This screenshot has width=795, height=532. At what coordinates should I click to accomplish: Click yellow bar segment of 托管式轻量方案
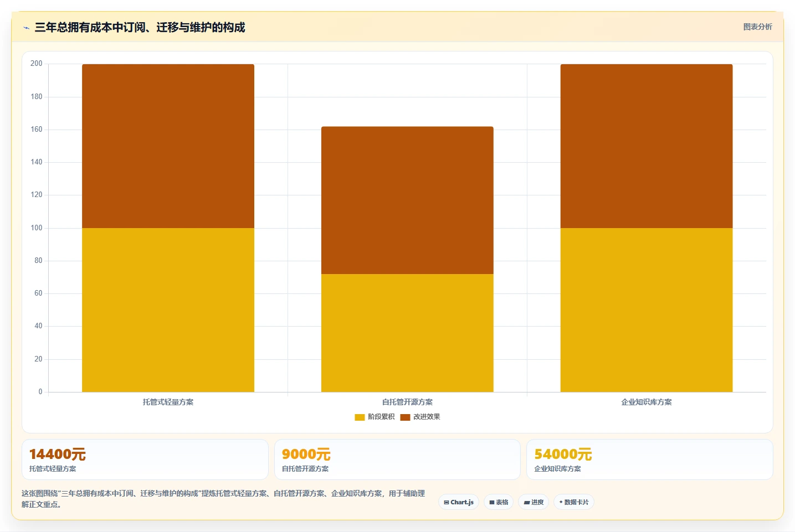pyautogui.click(x=168, y=310)
